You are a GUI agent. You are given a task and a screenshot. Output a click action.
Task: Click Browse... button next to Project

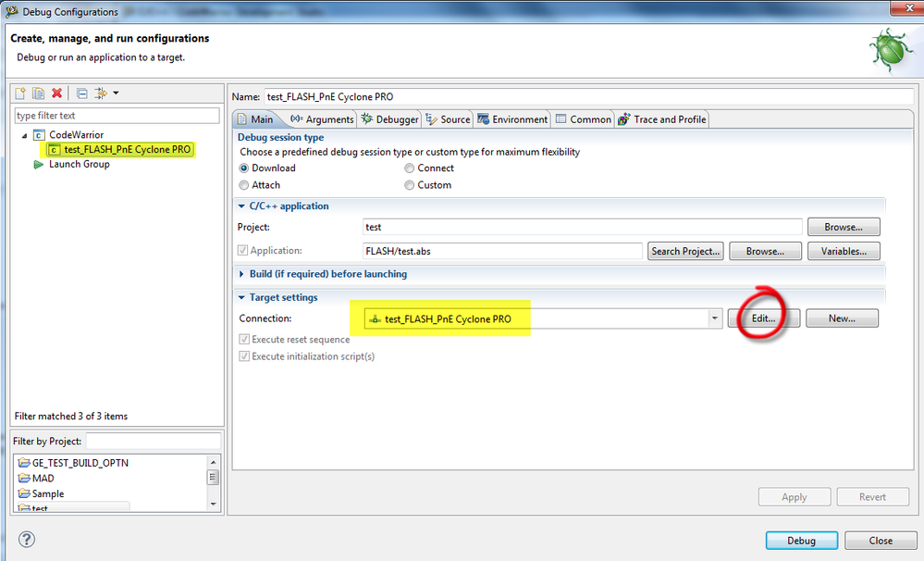click(844, 227)
